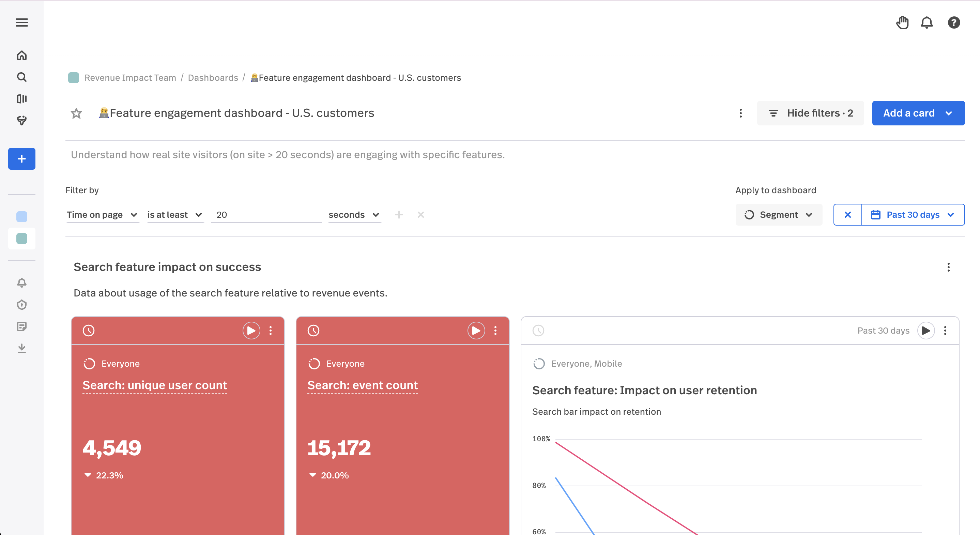Click the Dashboards icon in the sidebar
The image size is (980, 535).
point(22,98)
